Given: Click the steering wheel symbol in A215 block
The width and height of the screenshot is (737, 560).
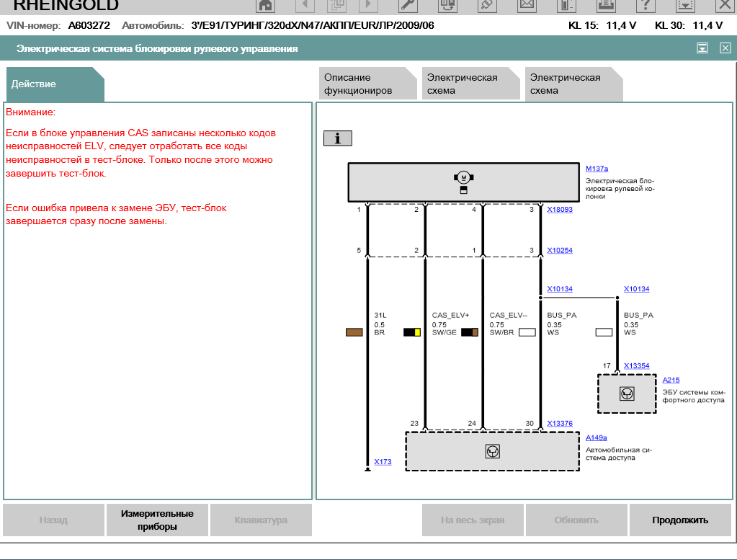Looking at the screenshot, I should point(627,394).
